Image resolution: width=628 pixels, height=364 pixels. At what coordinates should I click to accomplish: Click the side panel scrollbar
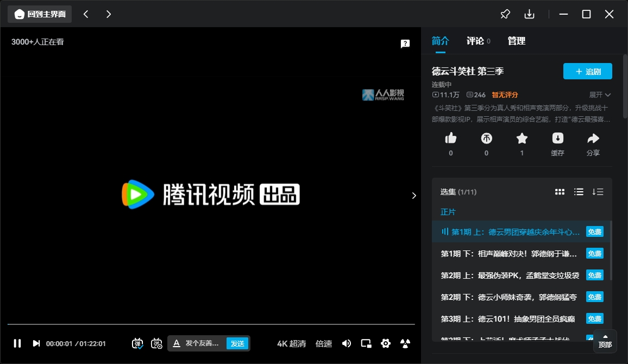[625, 86]
